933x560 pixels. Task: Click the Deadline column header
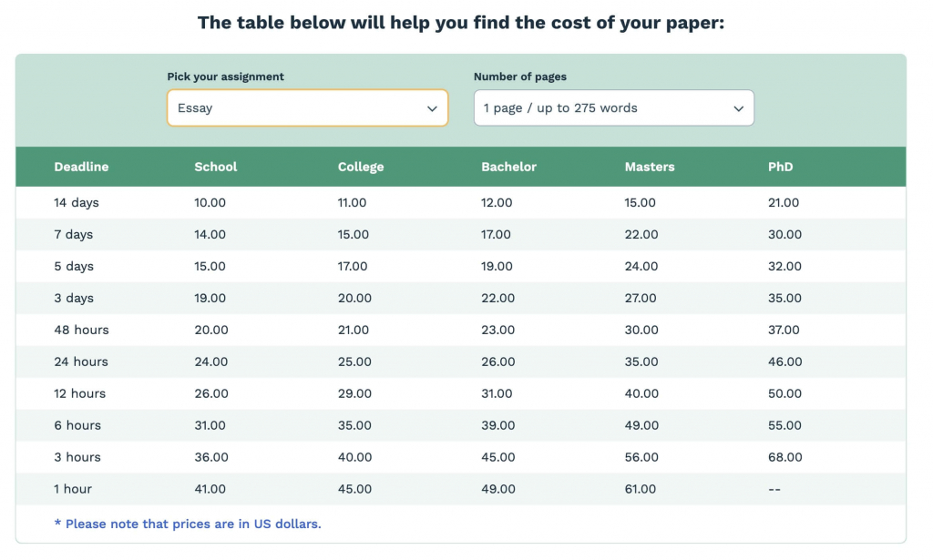pos(81,167)
